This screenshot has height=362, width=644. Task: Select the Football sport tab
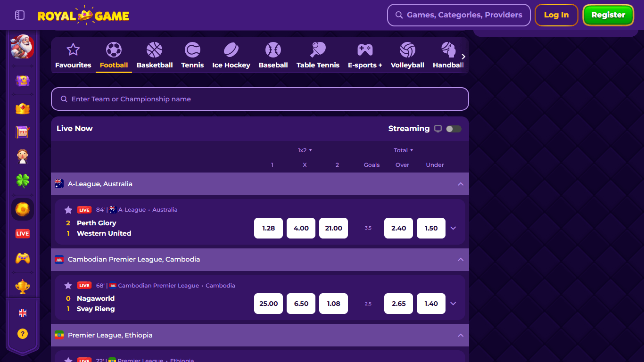pos(114,56)
